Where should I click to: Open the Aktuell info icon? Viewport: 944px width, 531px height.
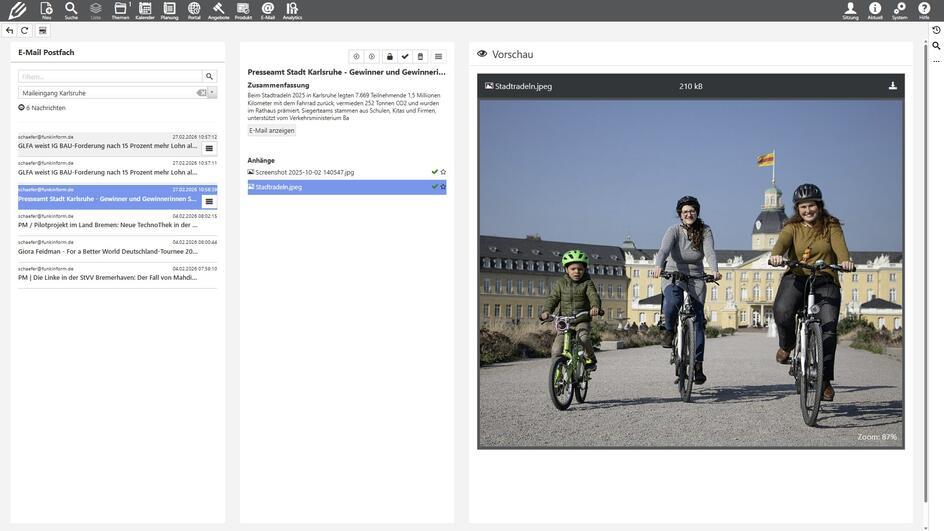pos(875,10)
